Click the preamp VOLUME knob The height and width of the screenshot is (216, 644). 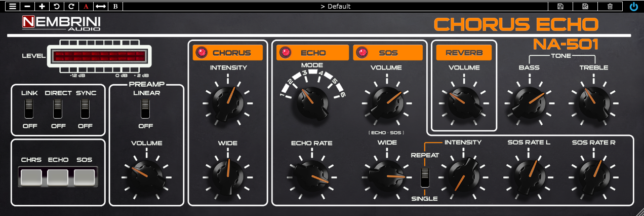[146, 177]
